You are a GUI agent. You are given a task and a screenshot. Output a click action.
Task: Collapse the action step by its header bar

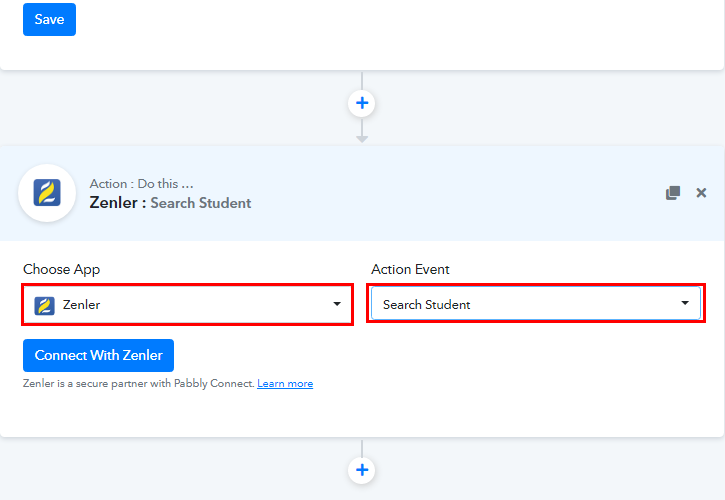click(x=450, y=193)
